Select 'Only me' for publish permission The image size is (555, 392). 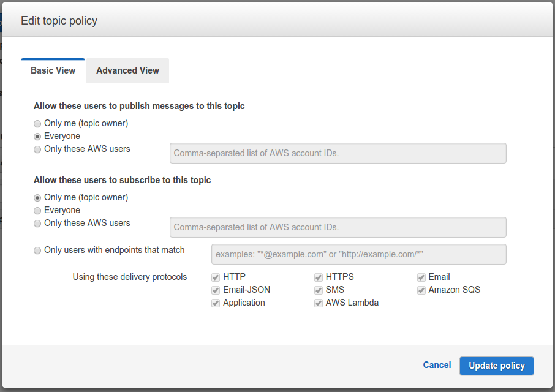(38, 124)
